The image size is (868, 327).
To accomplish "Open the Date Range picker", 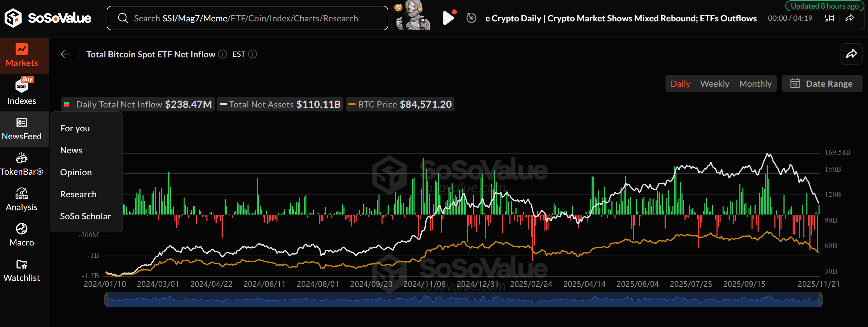I will pyautogui.click(x=822, y=84).
